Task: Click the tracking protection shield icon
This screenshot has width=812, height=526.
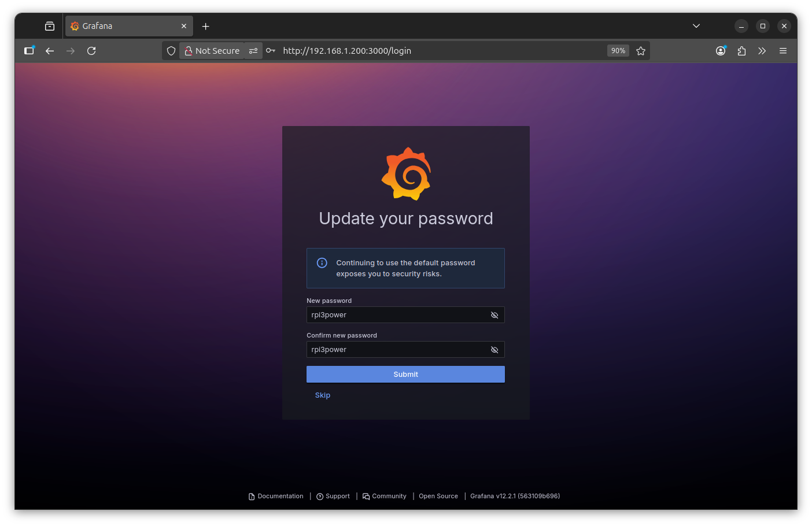Action: (x=171, y=51)
